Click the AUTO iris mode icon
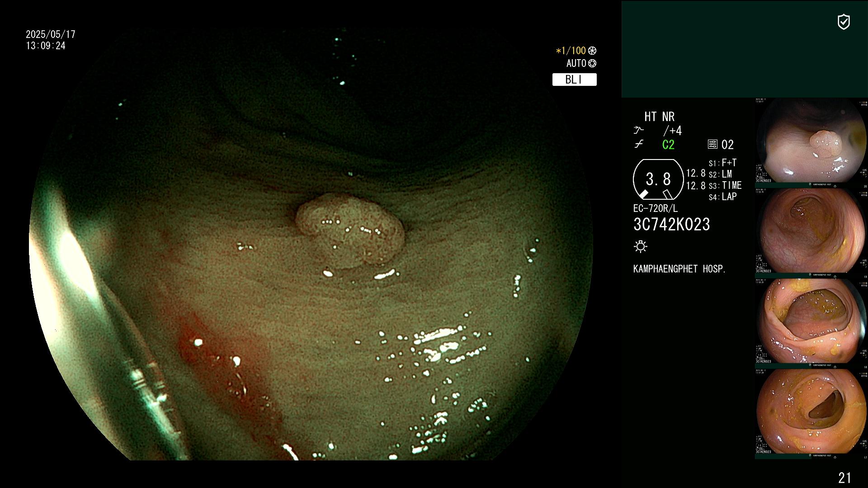This screenshot has width=868, height=488. (592, 63)
